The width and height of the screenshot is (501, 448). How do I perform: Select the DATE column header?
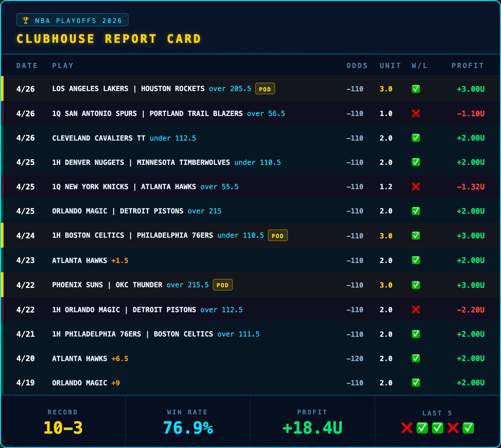(27, 65)
